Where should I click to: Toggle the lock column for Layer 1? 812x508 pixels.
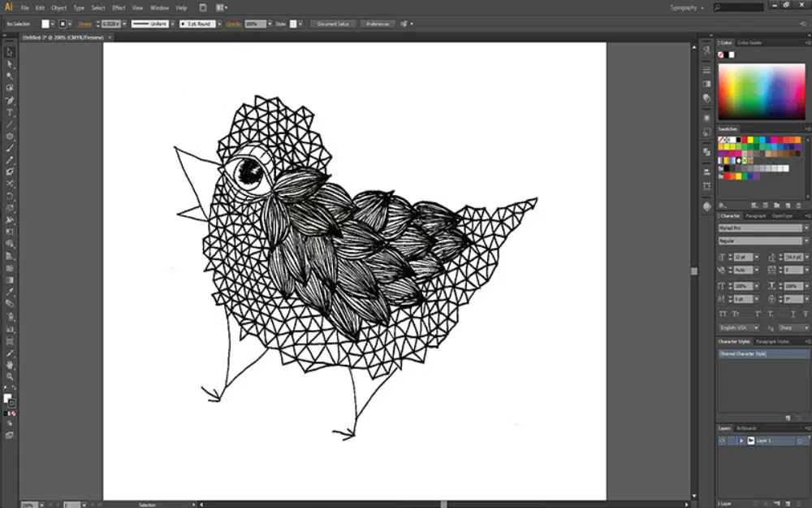point(731,441)
